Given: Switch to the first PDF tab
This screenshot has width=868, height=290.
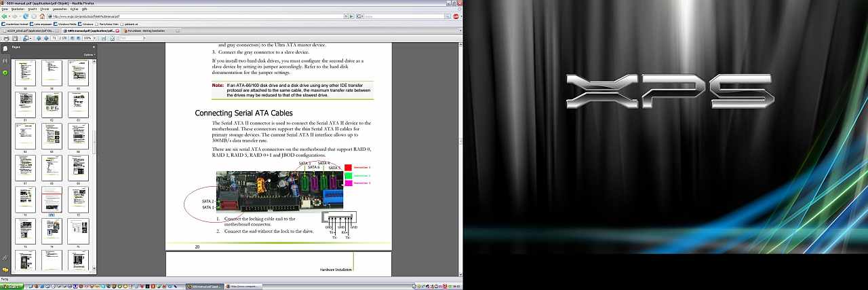Looking at the screenshot, I should point(31,31).
